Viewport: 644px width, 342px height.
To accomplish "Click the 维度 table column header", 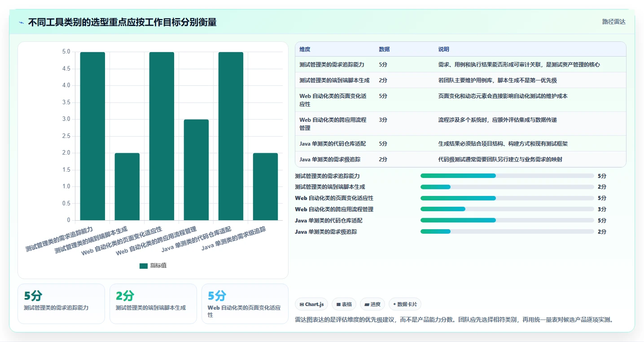I will click(x=305, y=49).
